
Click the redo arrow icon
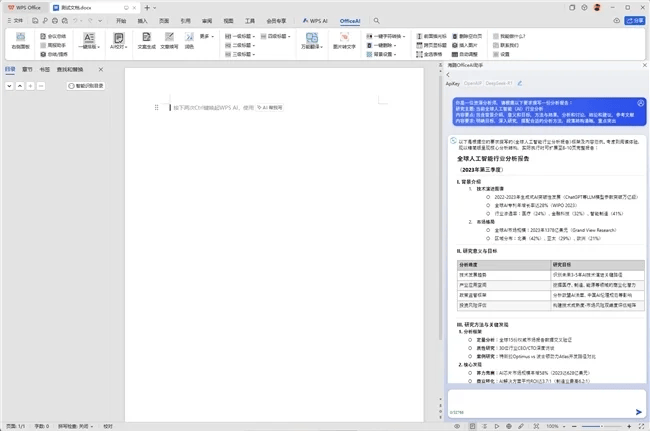tap(90, 21)
